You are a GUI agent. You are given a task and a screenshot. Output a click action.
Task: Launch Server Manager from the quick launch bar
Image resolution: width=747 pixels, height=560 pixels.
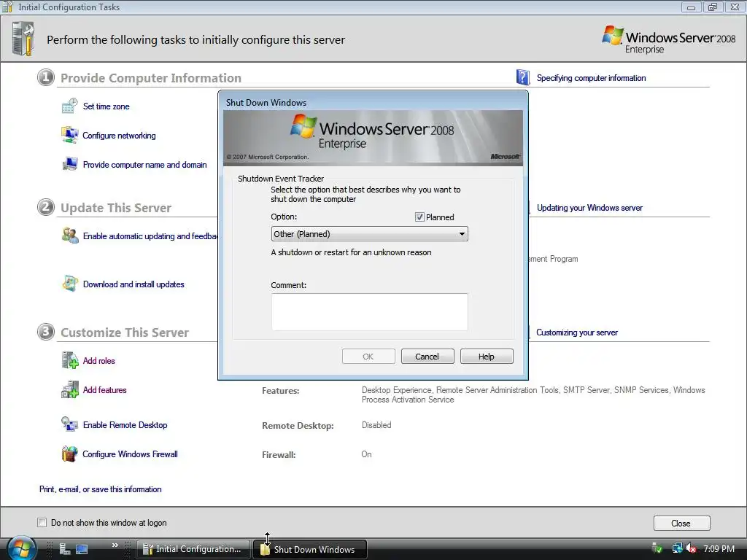[65, 549]
